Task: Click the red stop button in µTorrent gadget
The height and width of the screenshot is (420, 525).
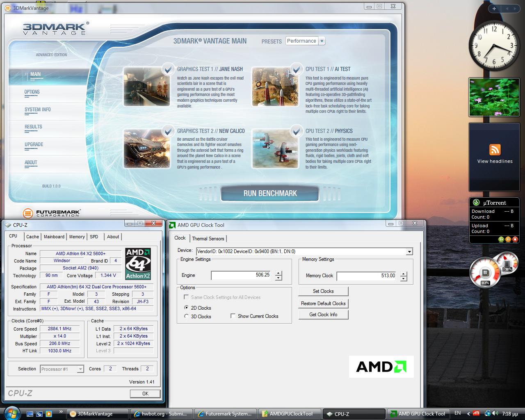Action: pyautogui.click(x=515, y=239)
